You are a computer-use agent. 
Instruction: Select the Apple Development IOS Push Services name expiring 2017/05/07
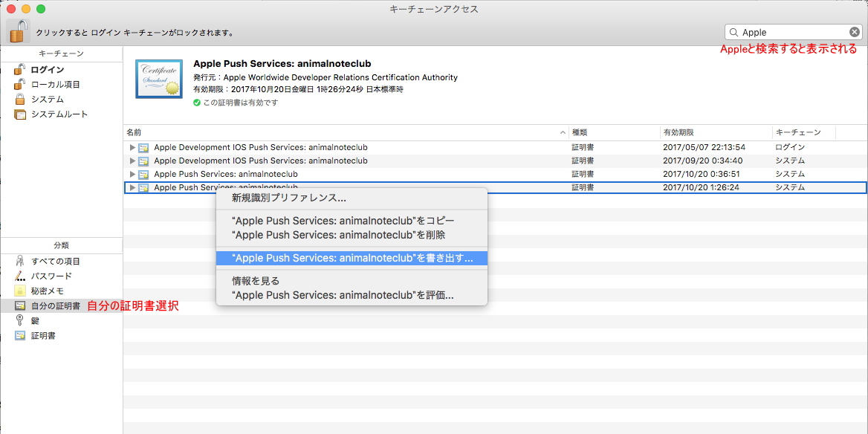pyautogui.click(x=261, y=148)
